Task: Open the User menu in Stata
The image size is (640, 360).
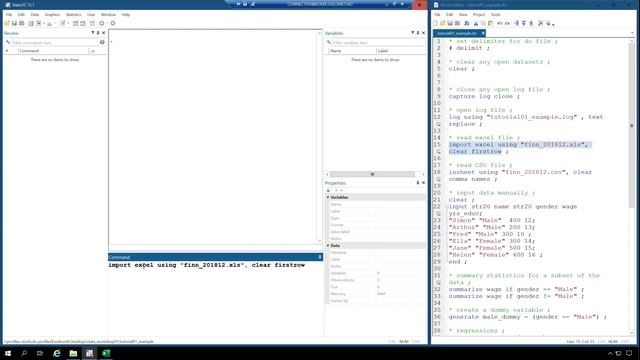Action: pyautogui.click(x=91, y=14)
